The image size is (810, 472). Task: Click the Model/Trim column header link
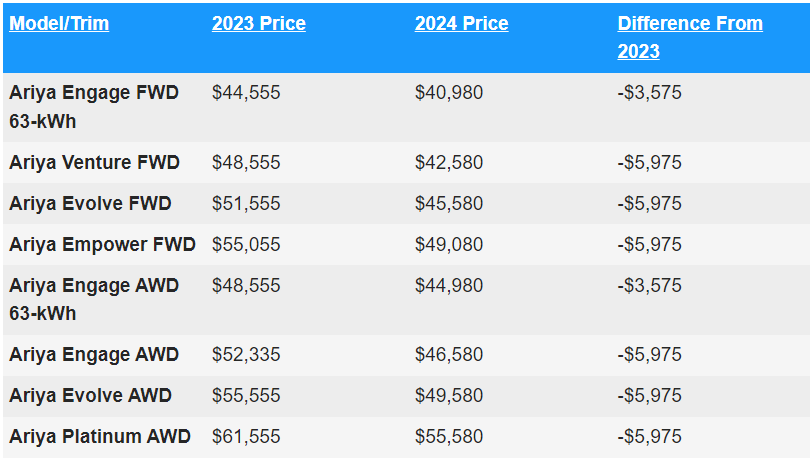pos(59,24)
